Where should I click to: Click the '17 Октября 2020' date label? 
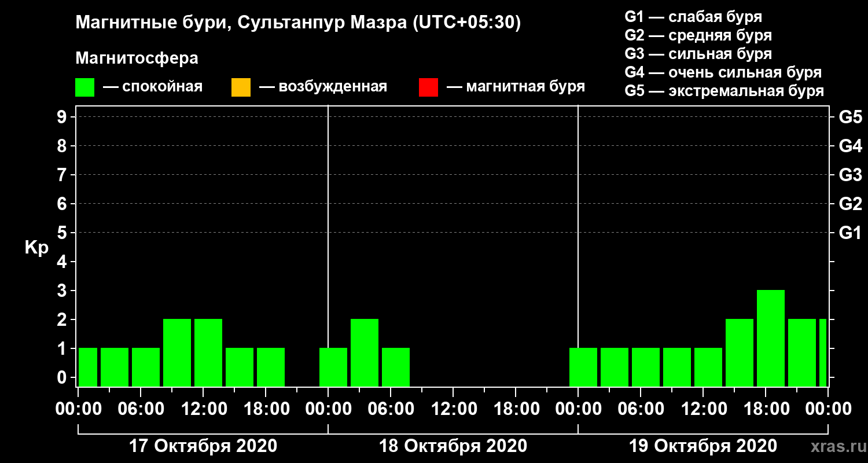point(203,446)
